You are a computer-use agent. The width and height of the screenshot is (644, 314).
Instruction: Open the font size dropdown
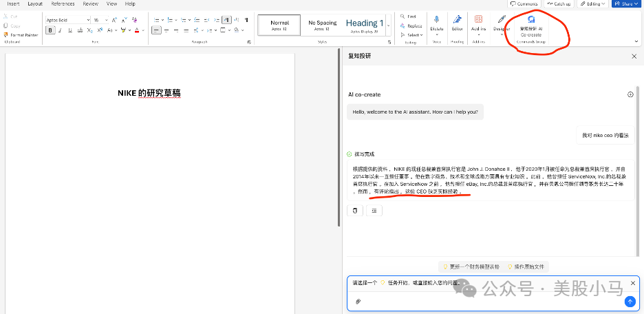tap(107, 20)
